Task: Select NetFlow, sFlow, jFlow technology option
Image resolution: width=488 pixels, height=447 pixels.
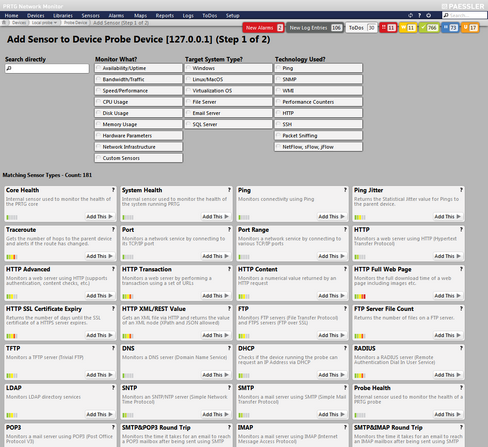Action: pos(319,147)
